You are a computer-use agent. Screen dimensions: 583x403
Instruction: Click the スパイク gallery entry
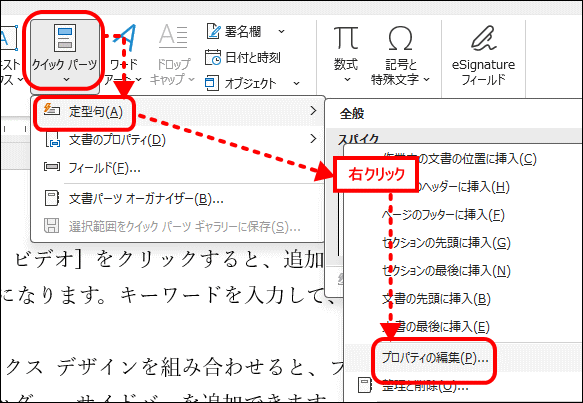(358, 139)
